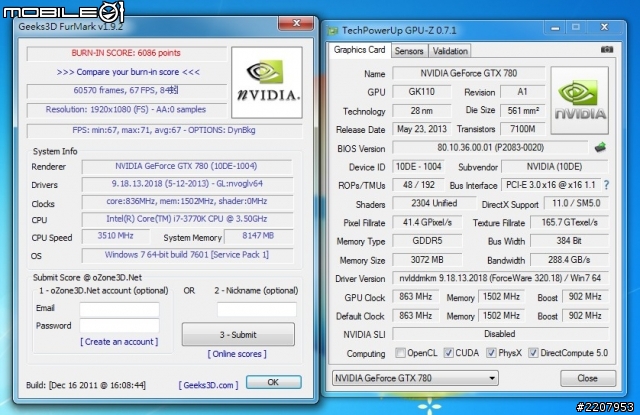Screen dimensions: 640x415
Task: Focus the Email input field
Action: pos(120,310)
